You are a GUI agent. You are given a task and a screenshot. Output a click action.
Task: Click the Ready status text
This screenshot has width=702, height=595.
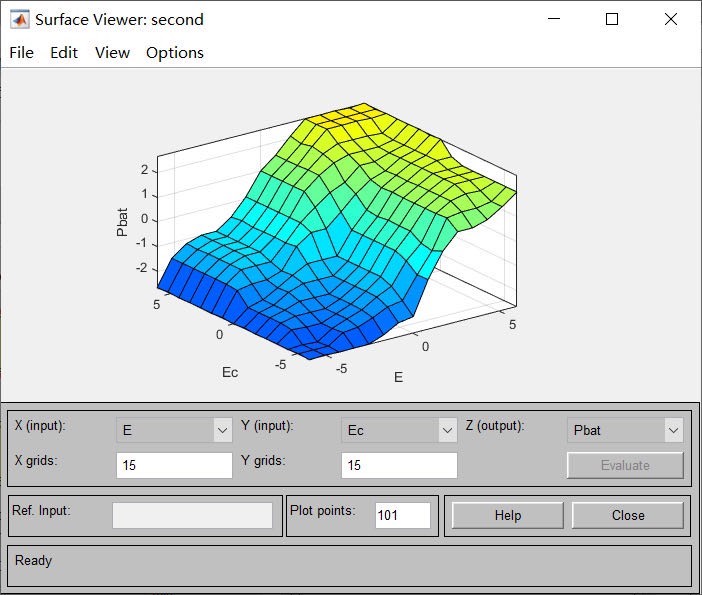click(x=34, y=561)
